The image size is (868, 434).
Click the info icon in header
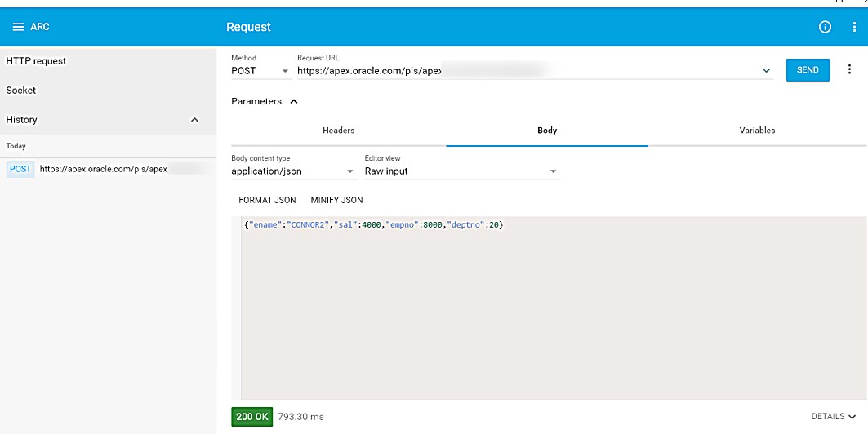point(825,27)
